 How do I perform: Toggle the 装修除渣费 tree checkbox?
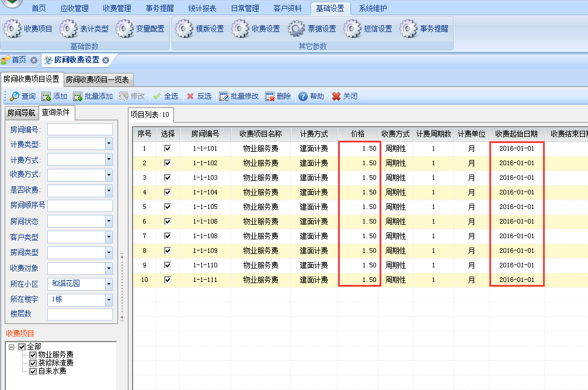coord(33,363)
